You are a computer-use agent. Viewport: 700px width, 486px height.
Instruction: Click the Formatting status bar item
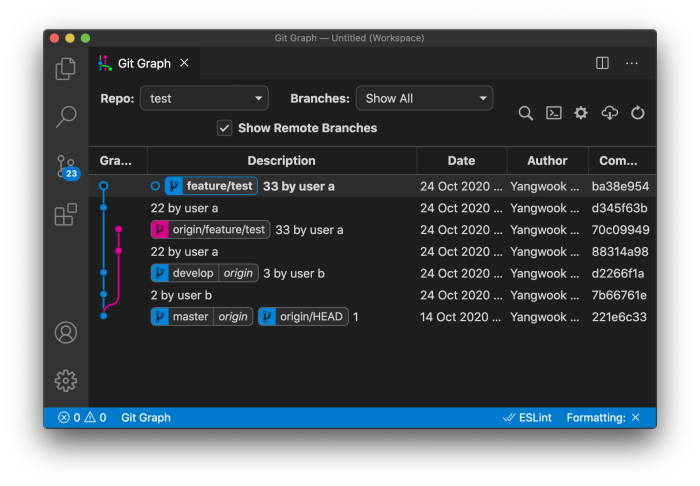click(603, 417)
